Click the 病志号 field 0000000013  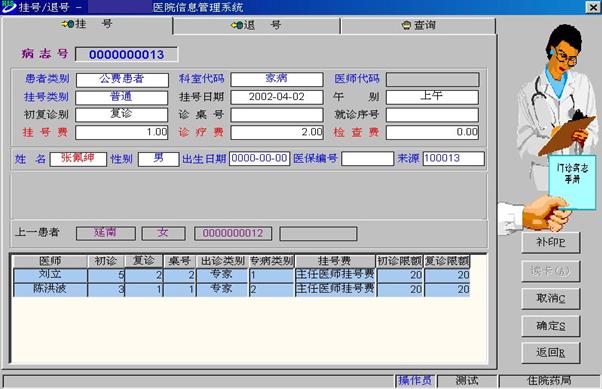click(127, 55)
